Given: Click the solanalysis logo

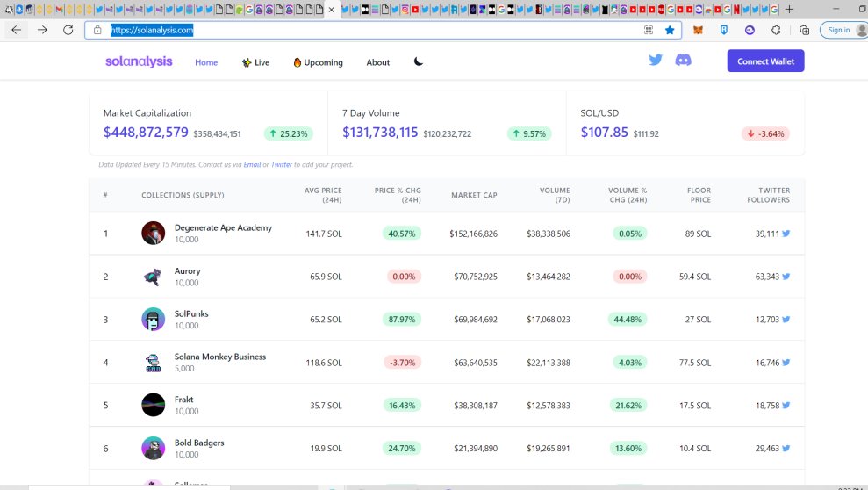Looking at the screenshot, I should point(139,61).
